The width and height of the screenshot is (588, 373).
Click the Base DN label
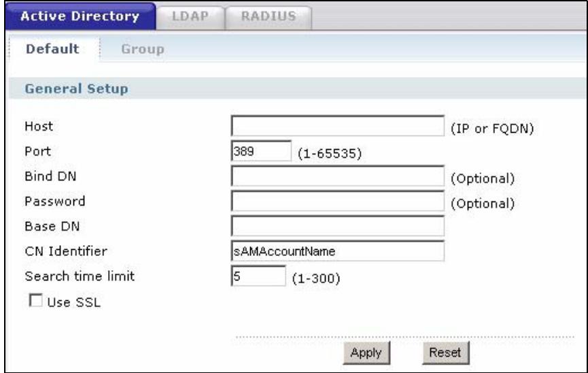52,226
